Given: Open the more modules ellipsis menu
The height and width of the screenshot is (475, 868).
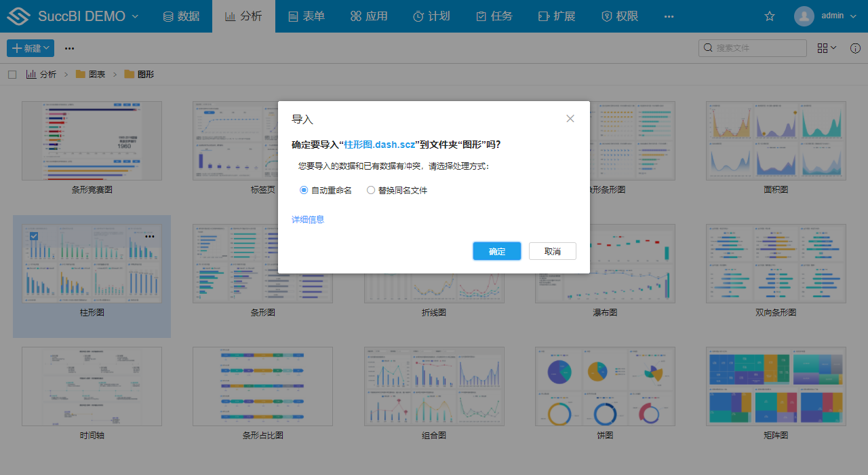Looking at the screenshot, I should point(669,16).
